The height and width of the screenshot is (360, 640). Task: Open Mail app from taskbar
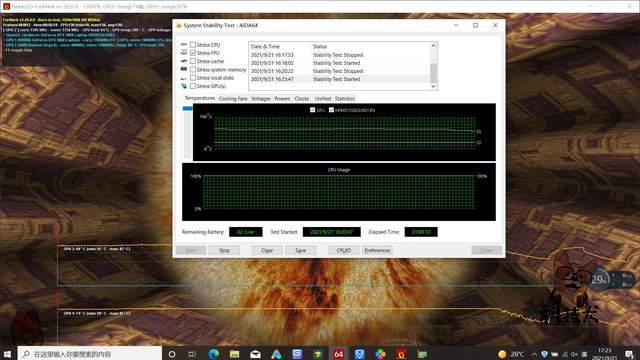click(256, 353)
